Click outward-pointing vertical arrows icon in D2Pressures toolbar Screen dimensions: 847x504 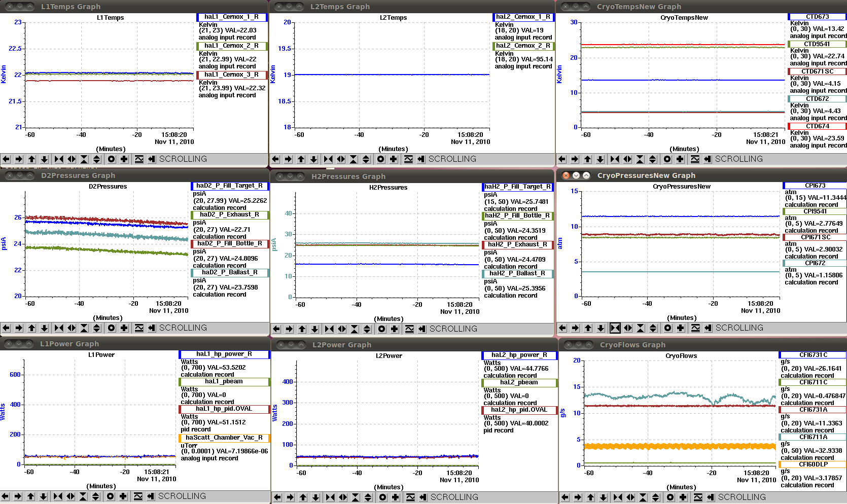pos(96,328)
